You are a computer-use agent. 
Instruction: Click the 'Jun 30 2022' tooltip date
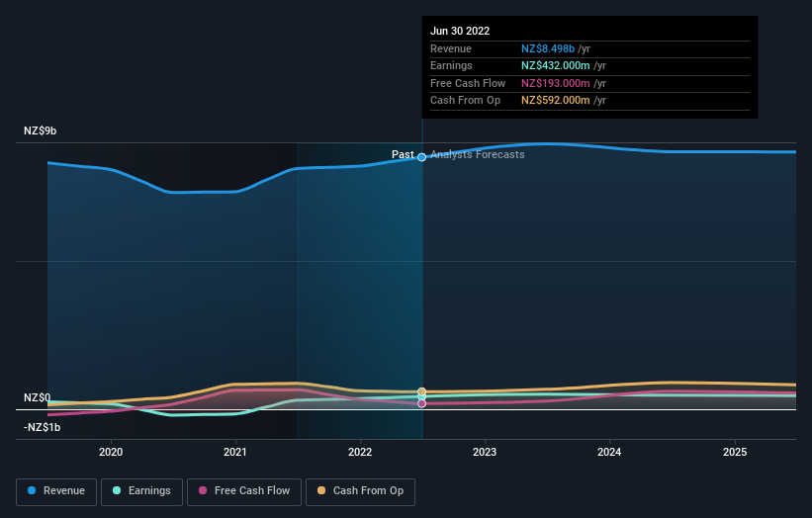(460, 31)
